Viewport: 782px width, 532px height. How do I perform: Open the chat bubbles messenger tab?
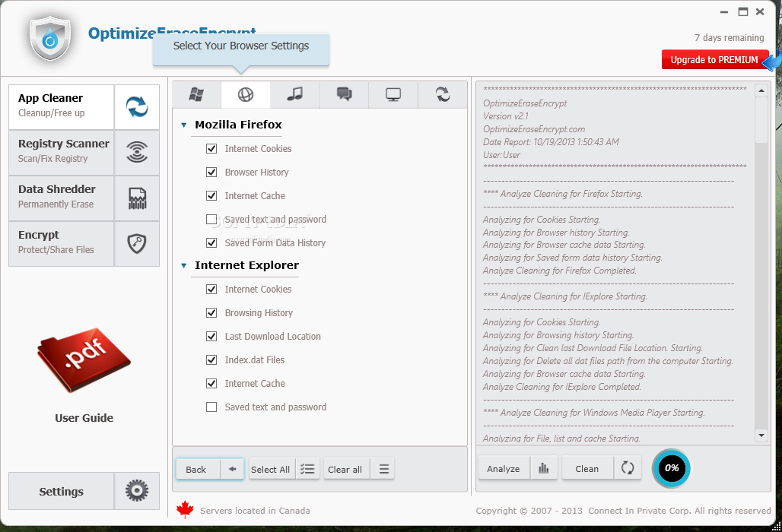[344, 93]
